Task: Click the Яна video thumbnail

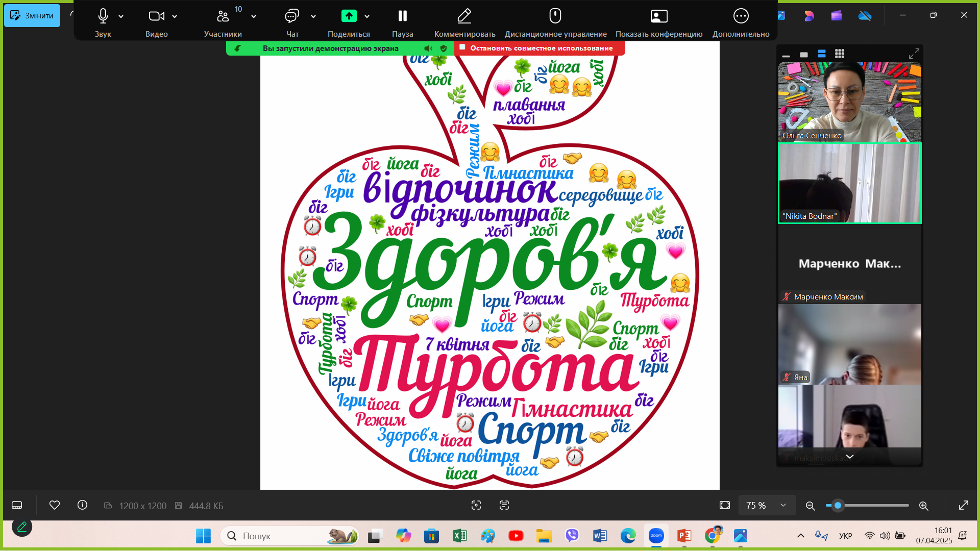Action: (x=850, y=344)
